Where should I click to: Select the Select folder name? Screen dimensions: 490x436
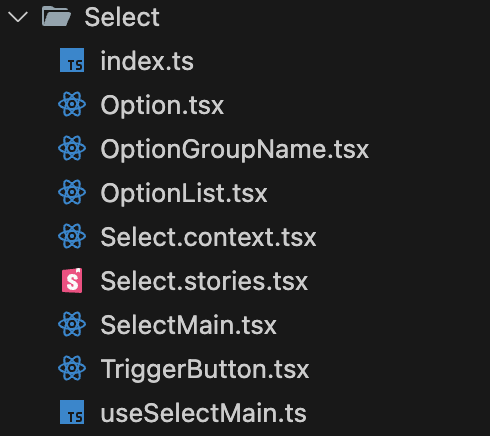point(122,17)
